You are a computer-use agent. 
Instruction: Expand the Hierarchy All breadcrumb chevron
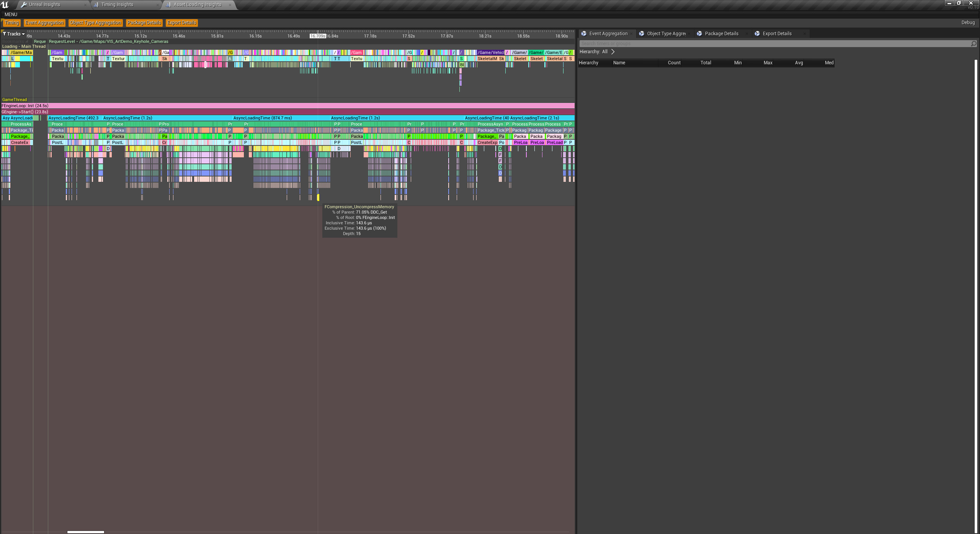613,52
